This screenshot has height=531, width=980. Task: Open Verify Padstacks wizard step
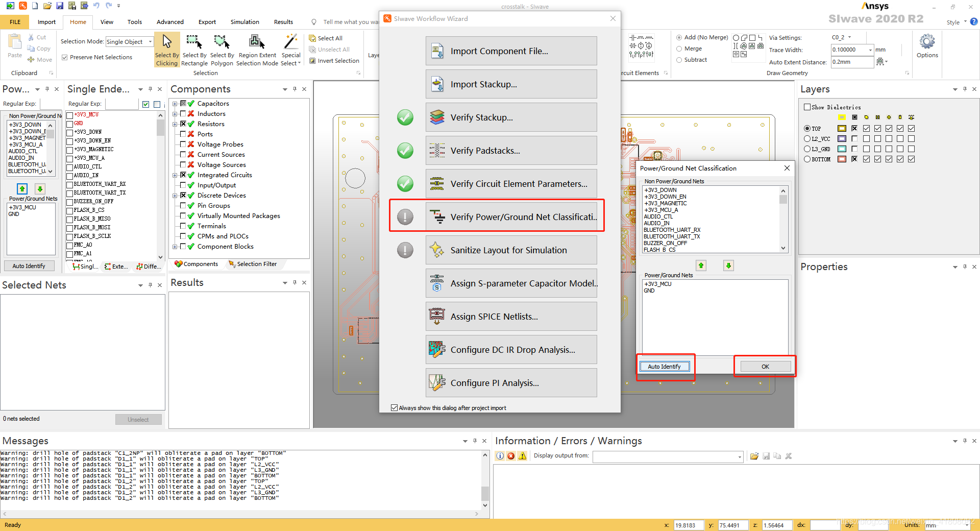point(511,151)
